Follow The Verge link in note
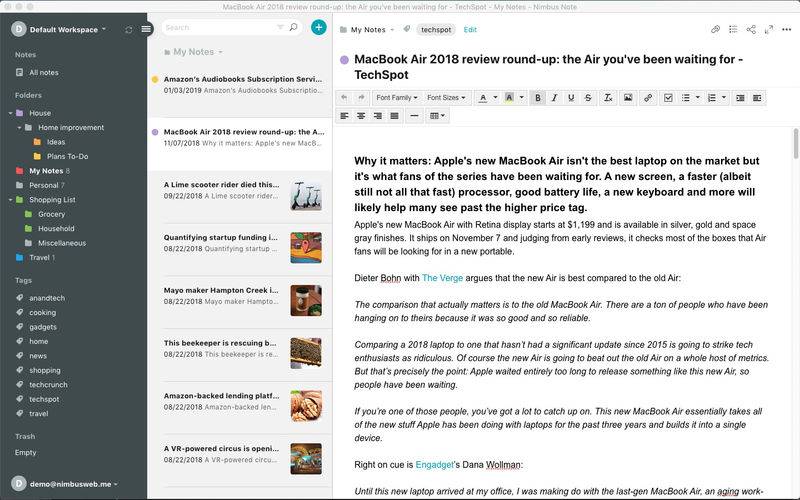Viewport: 800px width, 500px height. click(x=442, y=278)
